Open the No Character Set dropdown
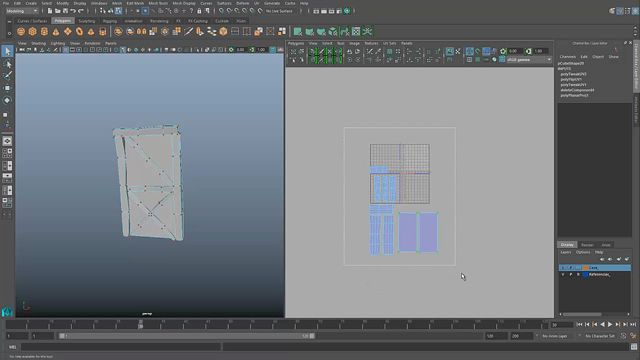Image resolution: width=640 pixels, height=360 pixels. pyautogui.click(x=600, y=336)
